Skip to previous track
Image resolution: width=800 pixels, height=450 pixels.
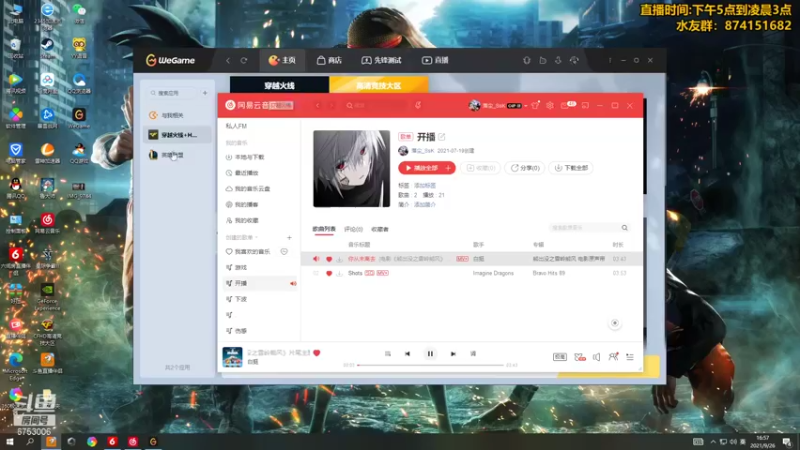point(407,354)
